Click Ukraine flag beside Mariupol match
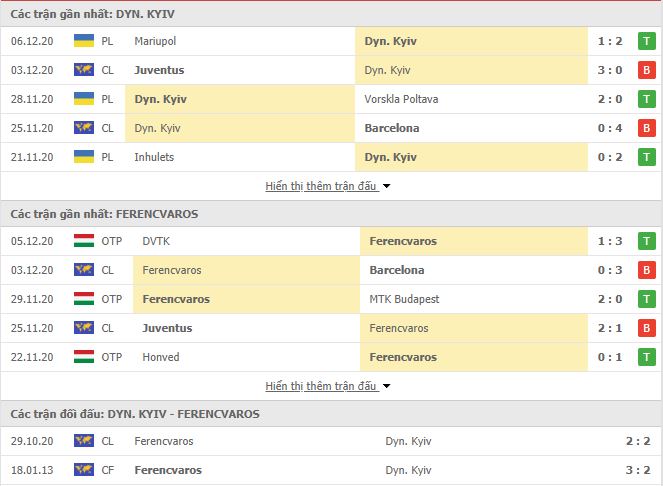This screenshot has width=663, height=486. pyautogui.click(x=83, y=42)
